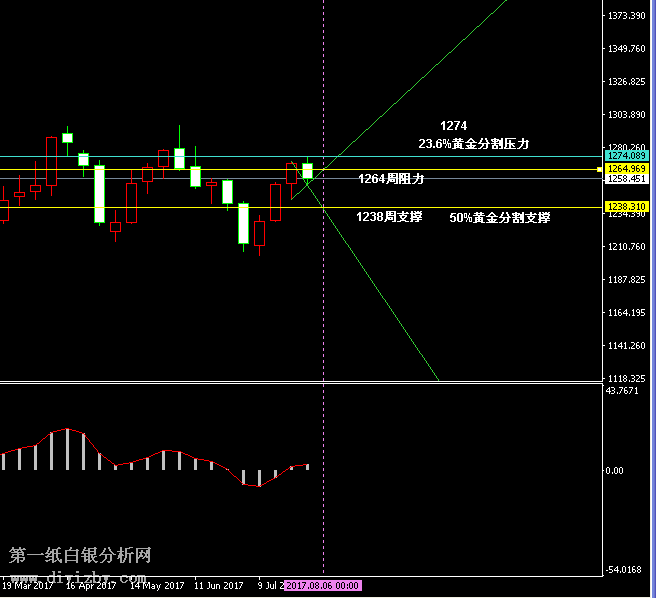
Task: Click the -54.0168 indicator scale value
Action: click(x=624, y=570)
